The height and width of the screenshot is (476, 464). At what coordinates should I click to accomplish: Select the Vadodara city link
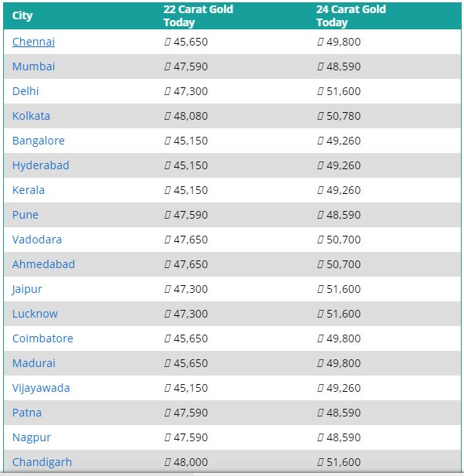point(37,240)
